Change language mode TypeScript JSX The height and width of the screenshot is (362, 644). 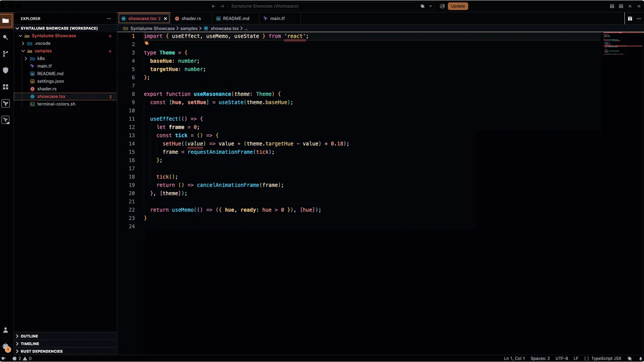tap(606, 358)
